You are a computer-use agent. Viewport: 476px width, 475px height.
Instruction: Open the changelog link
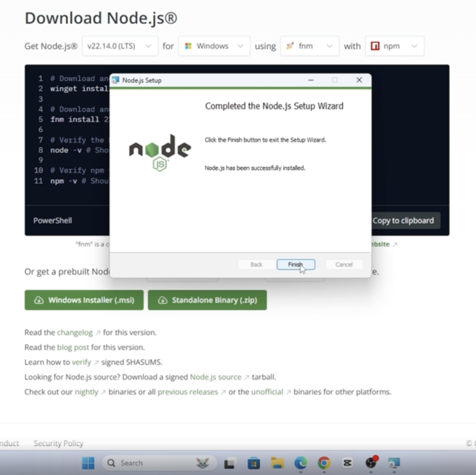pyautogui.click(x=75, y=333)
